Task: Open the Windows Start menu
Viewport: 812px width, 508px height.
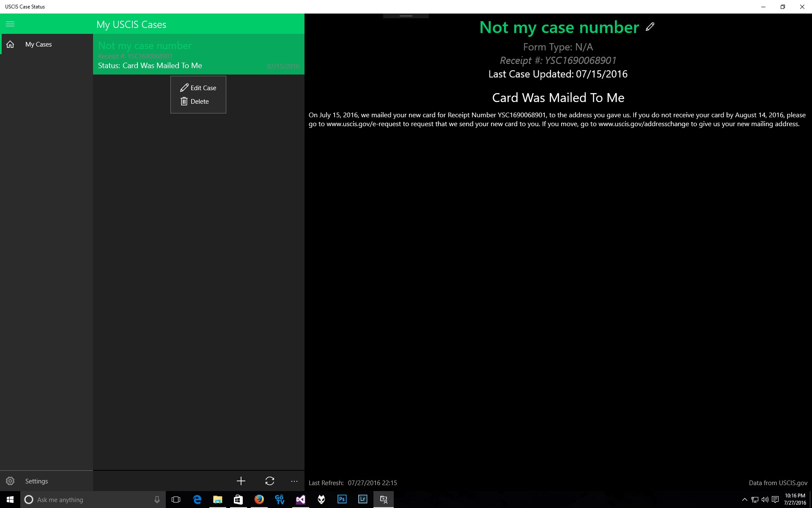Action: pos(10,500)
